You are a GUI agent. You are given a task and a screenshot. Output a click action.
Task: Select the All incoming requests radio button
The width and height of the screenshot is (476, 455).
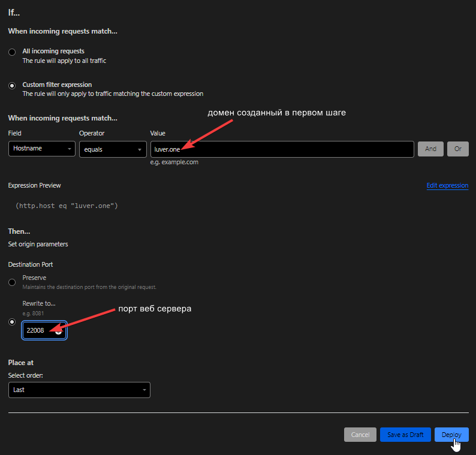click(x=12, y=52)
